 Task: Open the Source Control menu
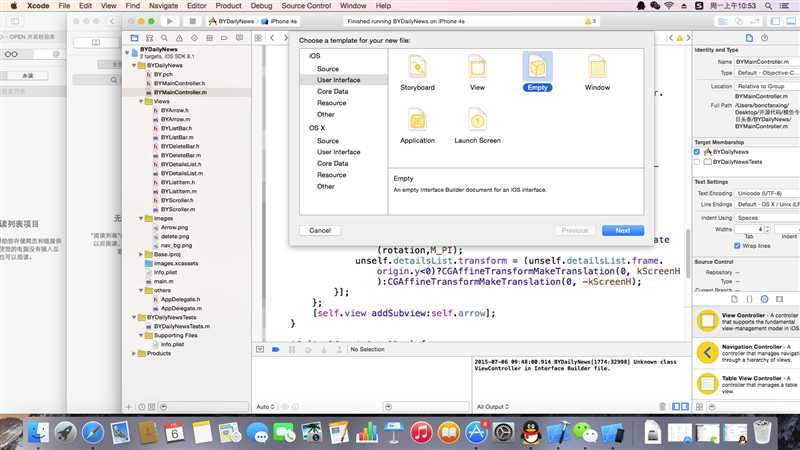(306, 6)
